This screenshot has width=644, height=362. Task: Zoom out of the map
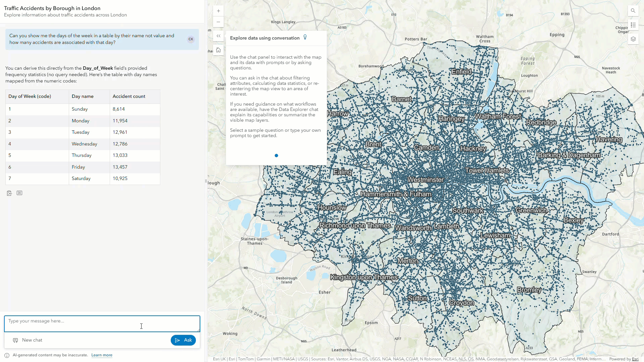tap(218, 22)
